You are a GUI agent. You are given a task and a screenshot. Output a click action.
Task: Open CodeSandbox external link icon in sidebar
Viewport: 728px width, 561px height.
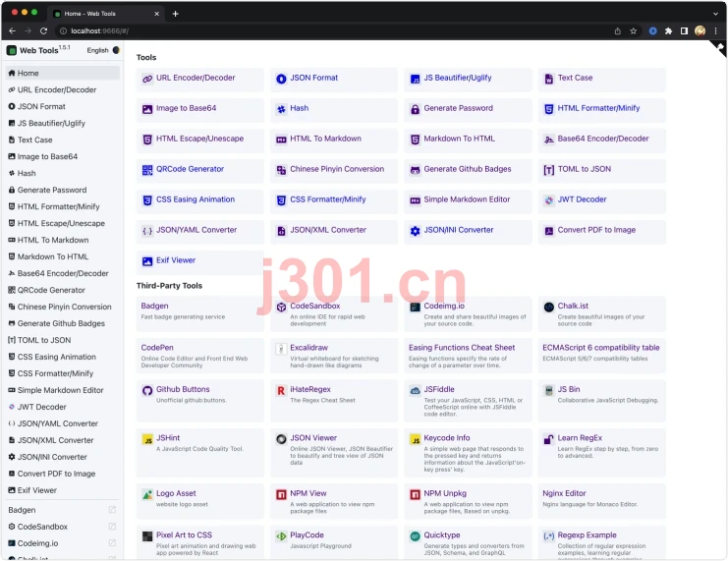[x=112, y=527]
